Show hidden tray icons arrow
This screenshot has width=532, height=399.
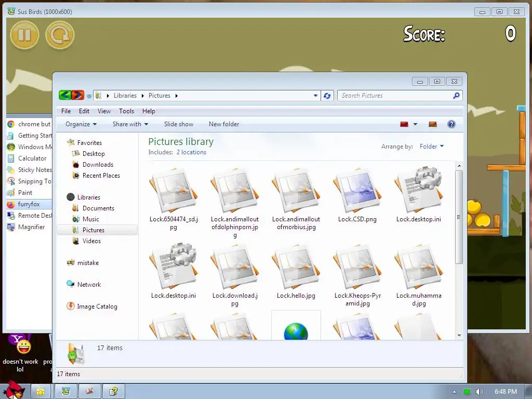[x=454, y=392]
